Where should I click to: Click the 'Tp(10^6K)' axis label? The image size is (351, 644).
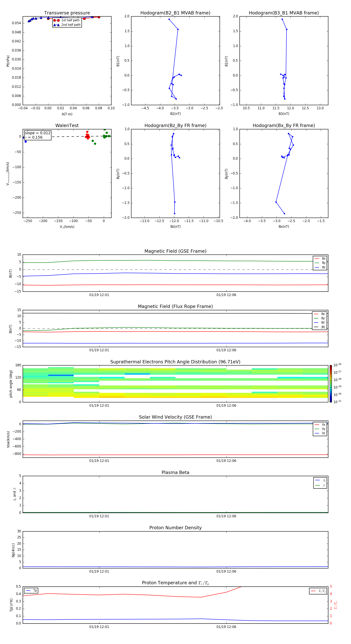click(x=11, y=605)
